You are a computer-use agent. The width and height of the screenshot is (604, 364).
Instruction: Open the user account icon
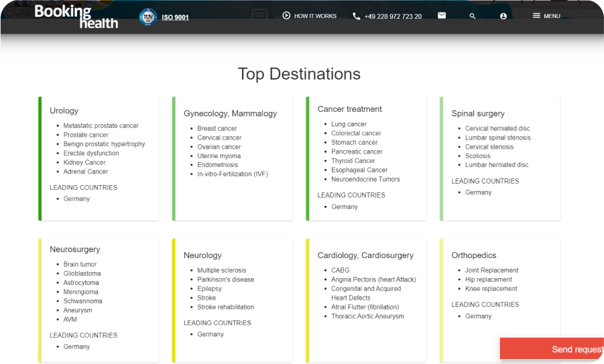tap(503, 16)
